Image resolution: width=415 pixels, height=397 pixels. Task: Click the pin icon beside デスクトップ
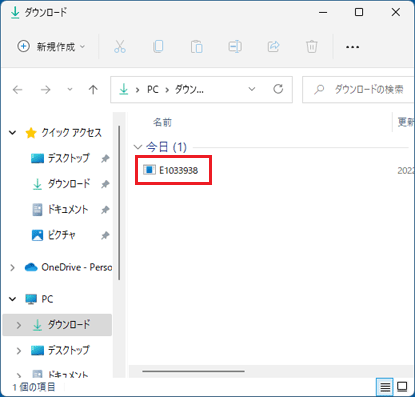coord(105,158)
